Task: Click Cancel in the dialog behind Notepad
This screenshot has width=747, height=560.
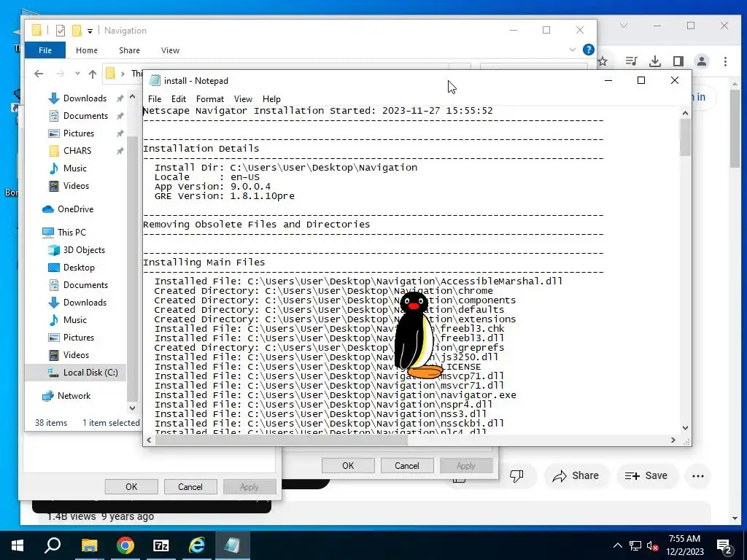Action: [x=407, y=466]
